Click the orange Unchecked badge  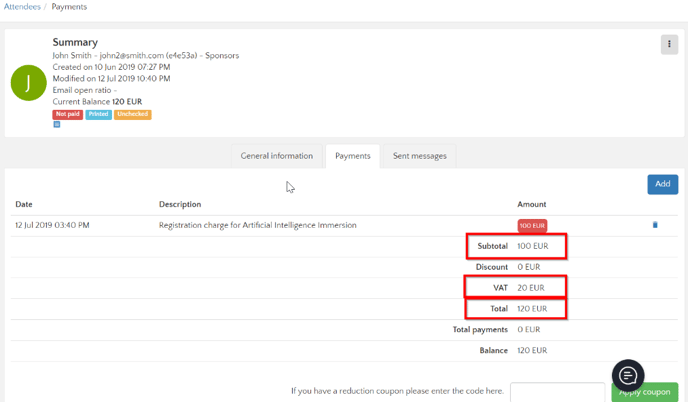tap(132, 115)
